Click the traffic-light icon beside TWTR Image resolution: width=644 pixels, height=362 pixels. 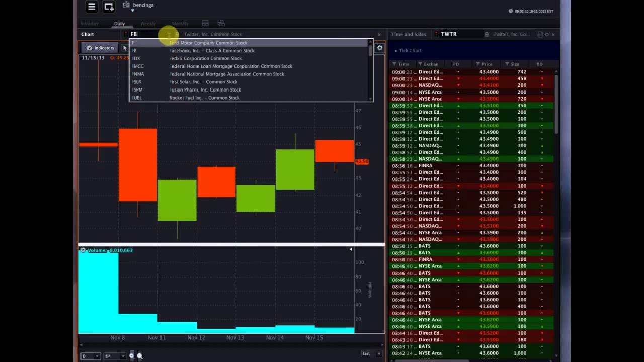point(436,35)
